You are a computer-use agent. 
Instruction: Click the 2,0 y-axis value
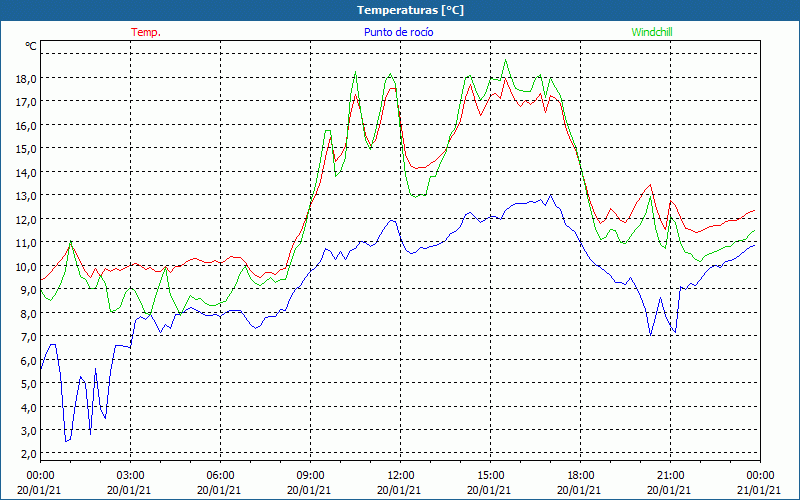(x=29, y=454)
